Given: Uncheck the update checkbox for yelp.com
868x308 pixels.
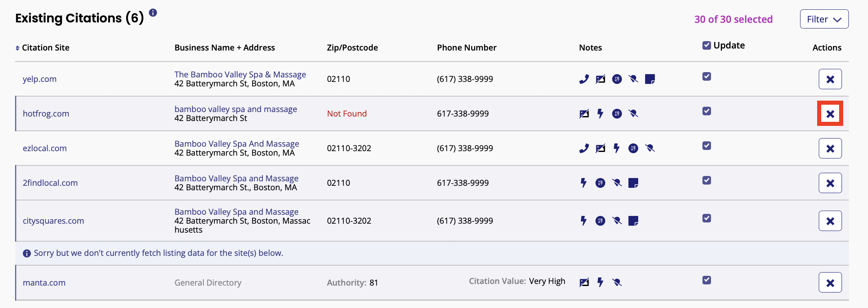Looking at the screenshot, I should [x=707, y=77].
